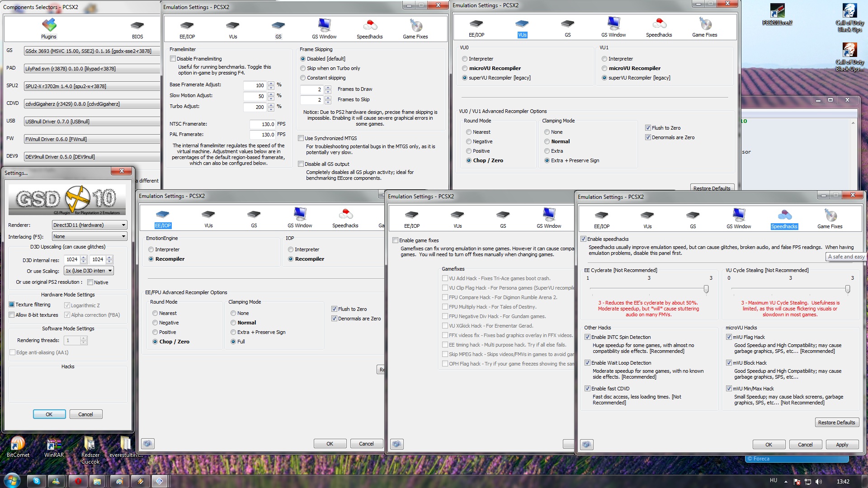Select GS chip icon in top-middle Emulation Settings
868x488 pixels.
coord(278,30)
